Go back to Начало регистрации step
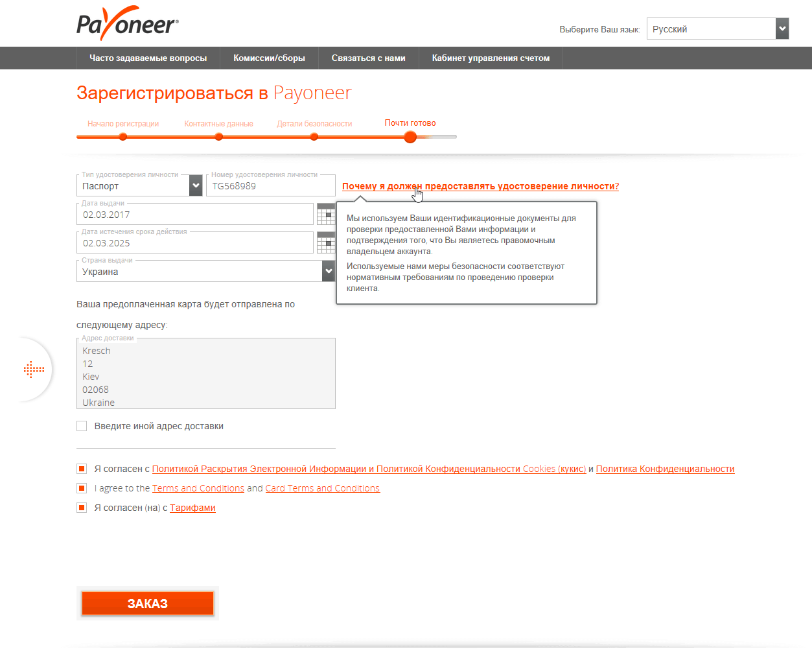Screen dimensions: 812x660 pos(123,123)
